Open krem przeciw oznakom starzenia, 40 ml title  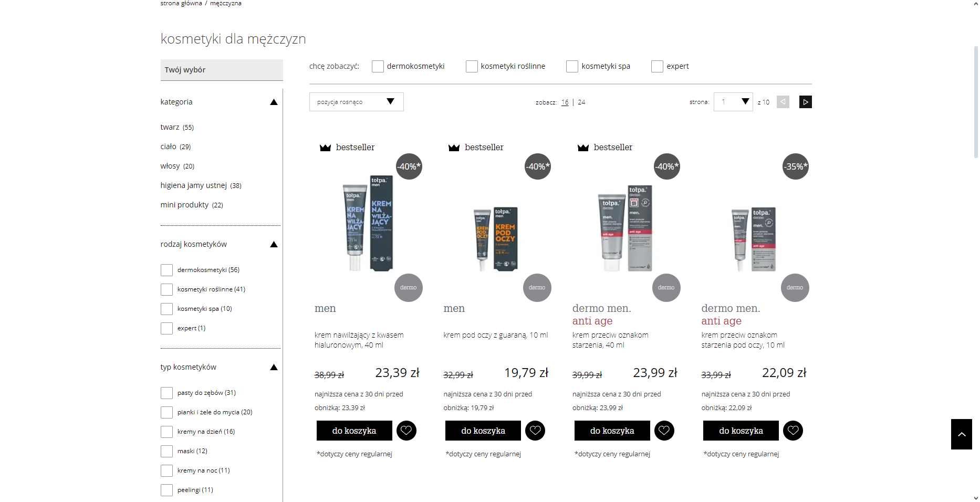point(610,340)
